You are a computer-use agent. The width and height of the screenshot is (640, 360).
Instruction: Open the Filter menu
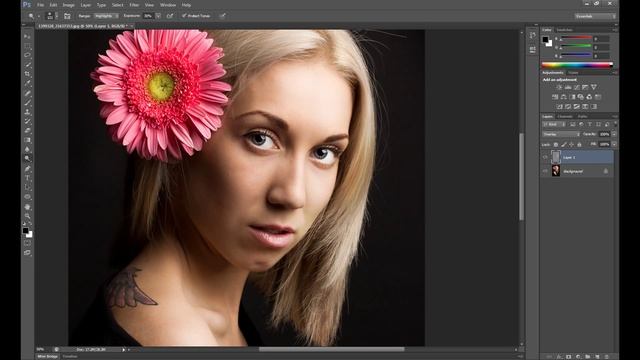point(134,5)
